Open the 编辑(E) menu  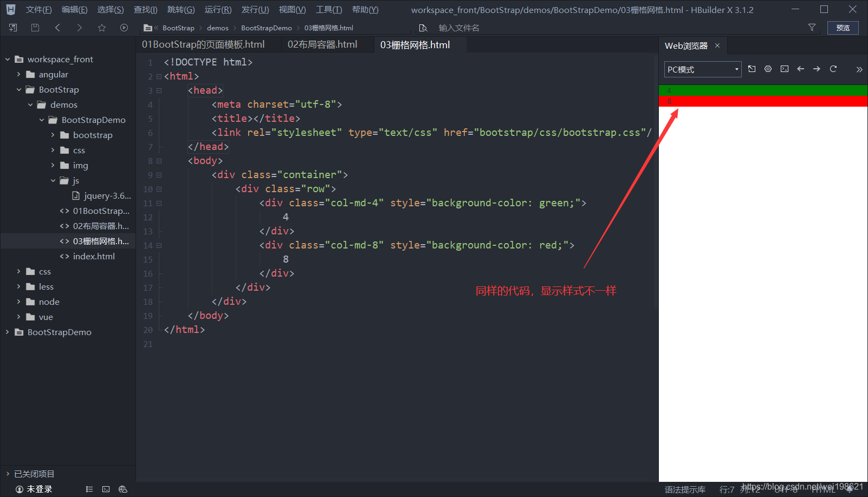(75, 10)
